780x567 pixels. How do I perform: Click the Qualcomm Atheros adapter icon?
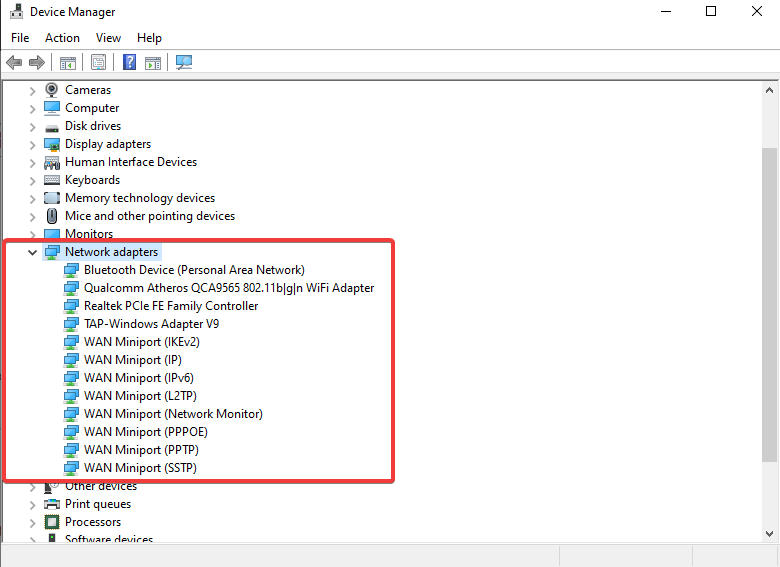pos(71,288)
